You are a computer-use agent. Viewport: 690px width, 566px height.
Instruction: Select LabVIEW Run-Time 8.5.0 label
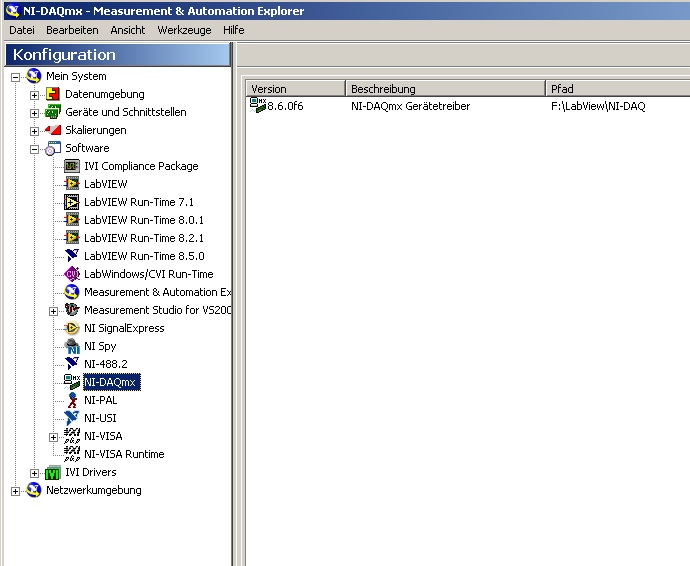click(x=144, y=256)
